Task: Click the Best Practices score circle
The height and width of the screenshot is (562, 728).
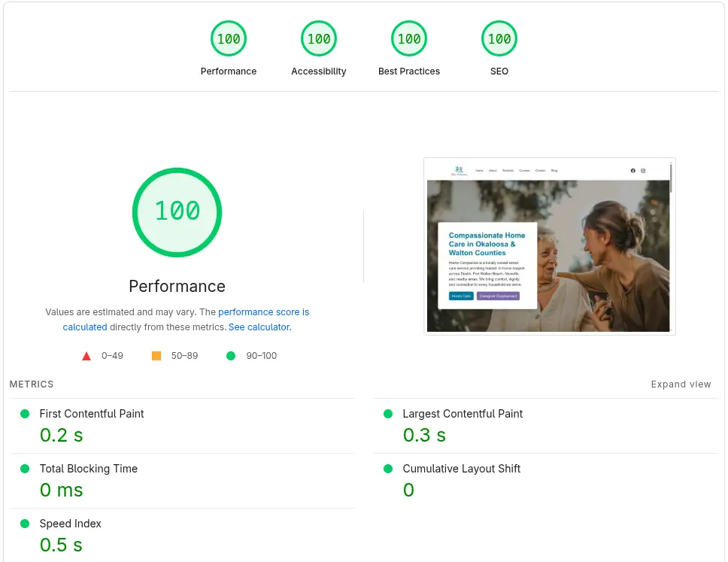Action: 409,38
